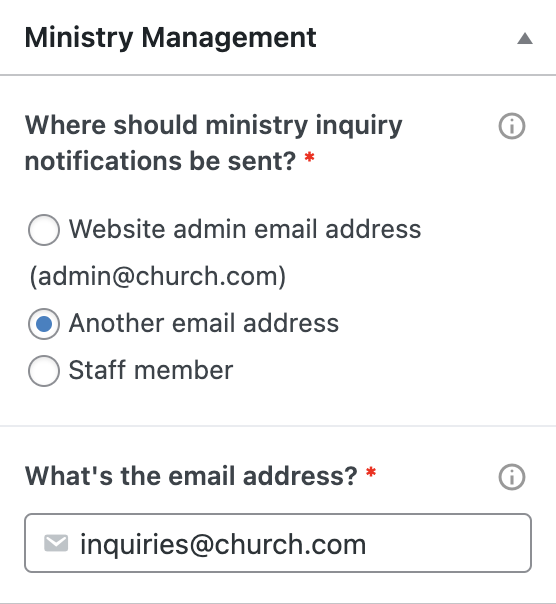Click the Ministry Management panel title

(x=170, y=38)
